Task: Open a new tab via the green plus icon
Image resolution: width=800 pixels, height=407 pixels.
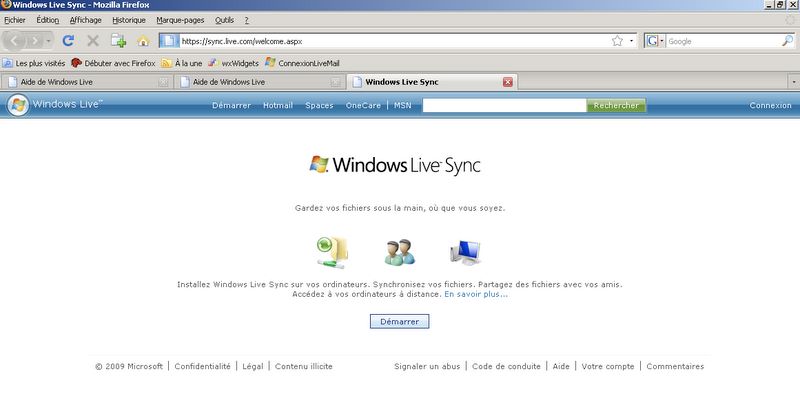Action: [118, 41]
